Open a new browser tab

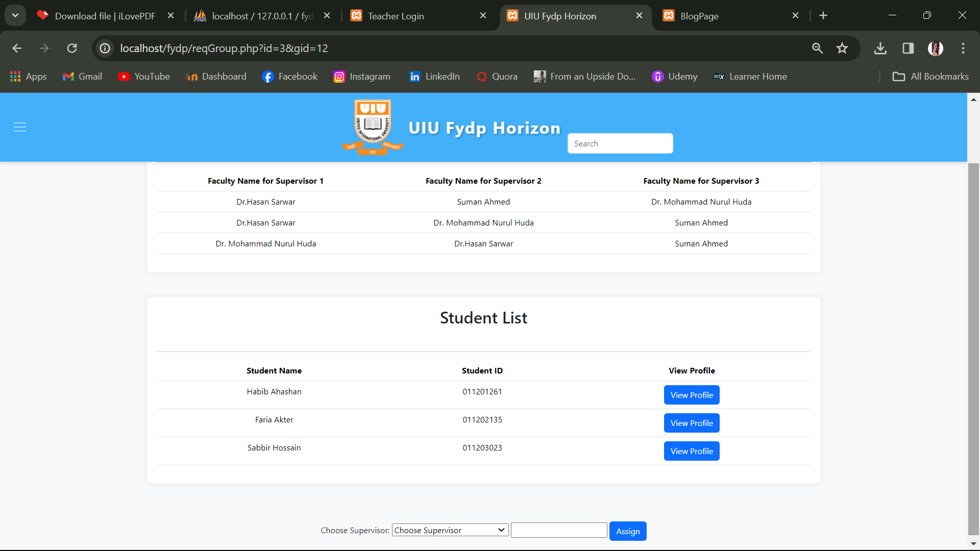(x=823, y=16)
